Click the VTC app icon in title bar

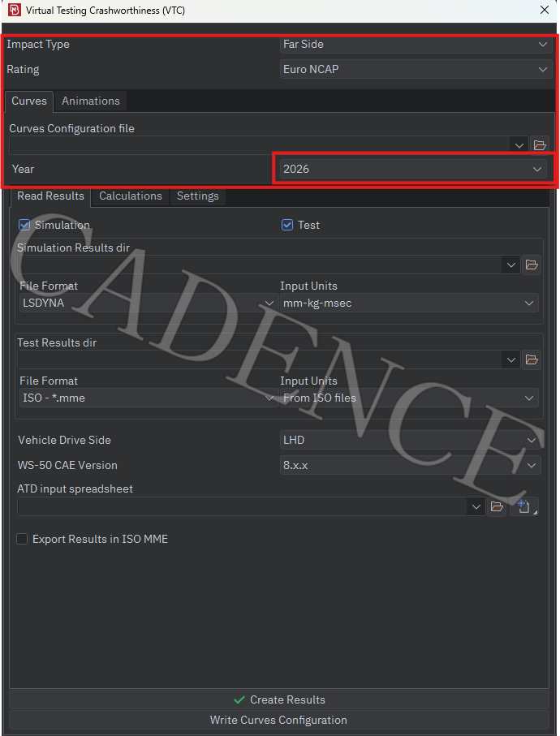point(15,10)
